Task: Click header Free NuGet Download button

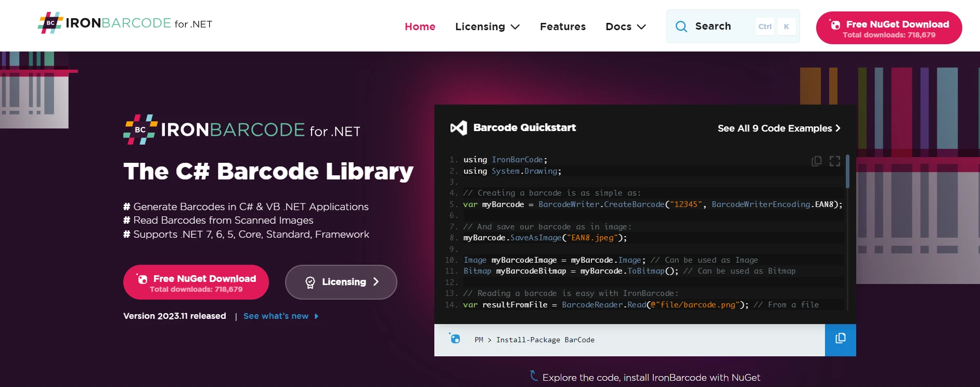Action: [x=889, y=28]
